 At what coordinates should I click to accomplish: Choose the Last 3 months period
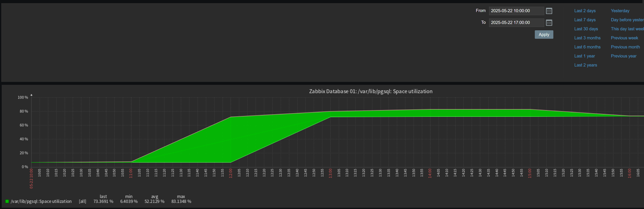(x=587, y=38)
